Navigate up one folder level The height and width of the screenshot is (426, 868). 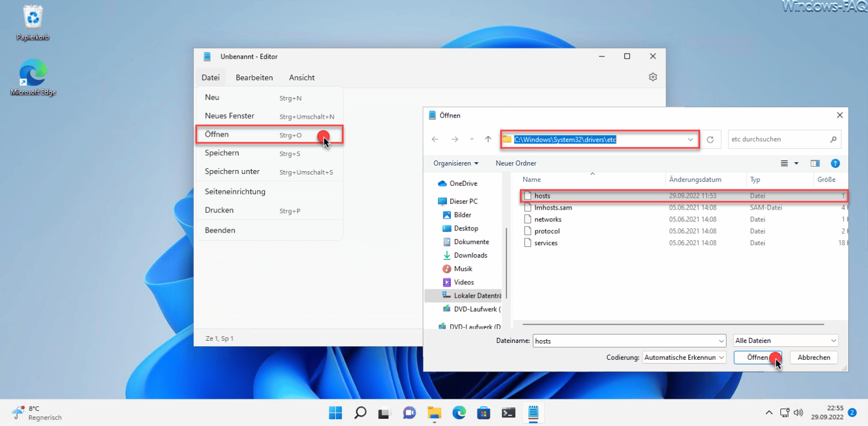pos(488,139)
